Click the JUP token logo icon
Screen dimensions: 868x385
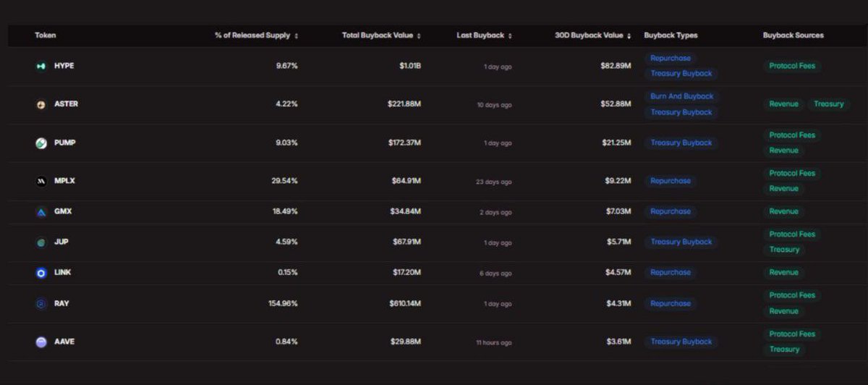click(x=41, y=242)
